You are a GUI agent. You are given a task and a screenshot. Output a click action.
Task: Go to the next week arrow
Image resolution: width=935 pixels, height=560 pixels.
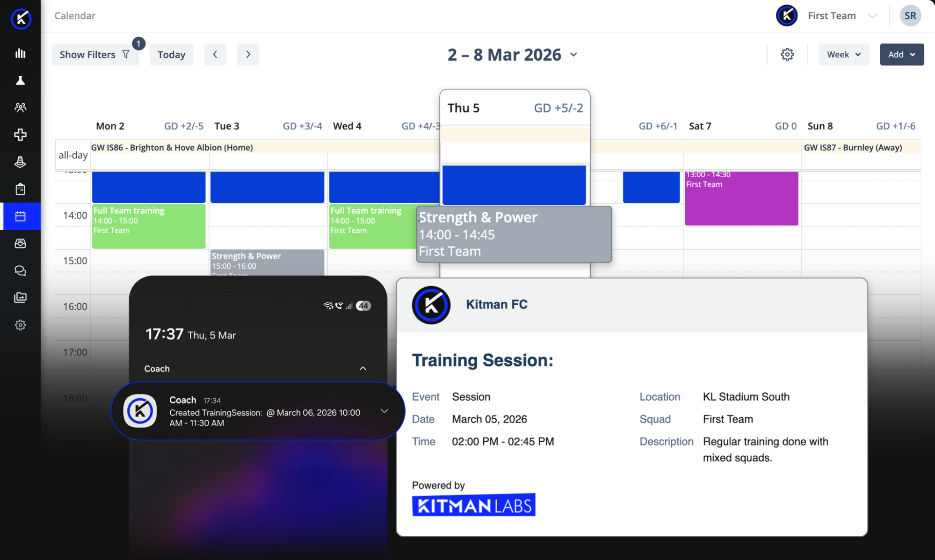pos(248,54)
